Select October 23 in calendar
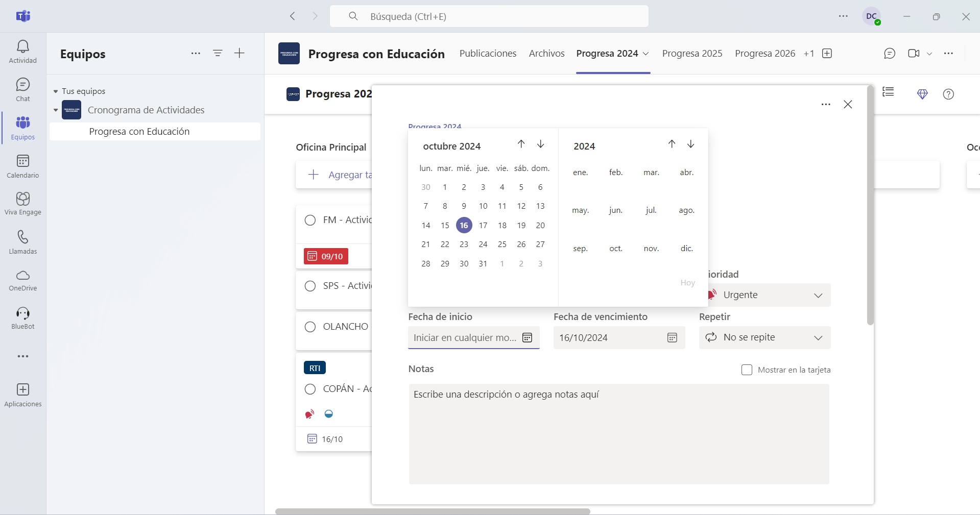The height and width of the screenshot is (515, 980). [464, 244]
